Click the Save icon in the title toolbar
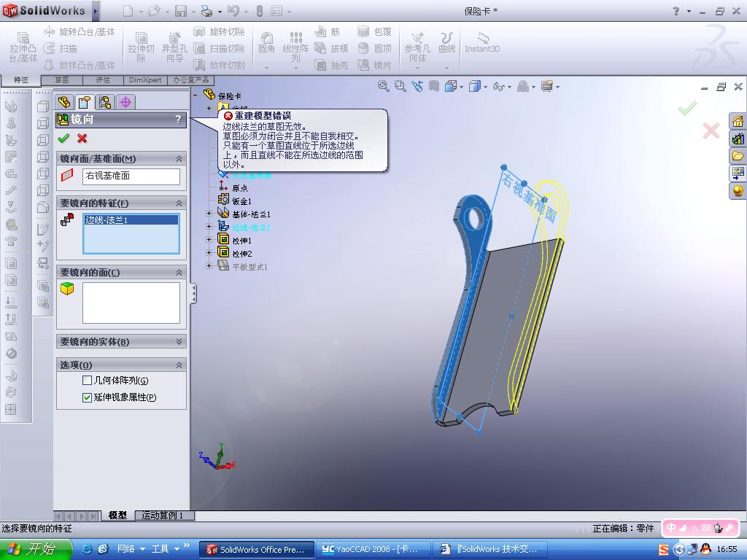The width and height of the screenshot is (747, 560). pyautogui.click(x=181, y=10)
